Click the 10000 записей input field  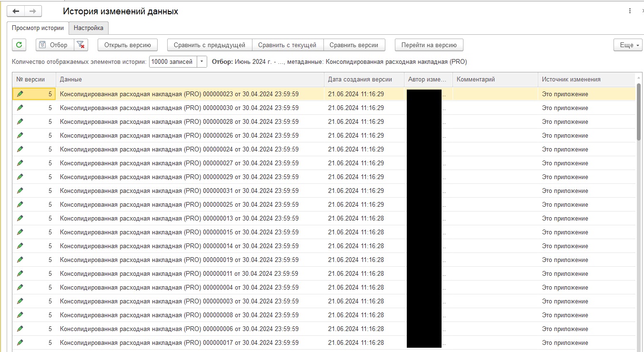(173, 62)
